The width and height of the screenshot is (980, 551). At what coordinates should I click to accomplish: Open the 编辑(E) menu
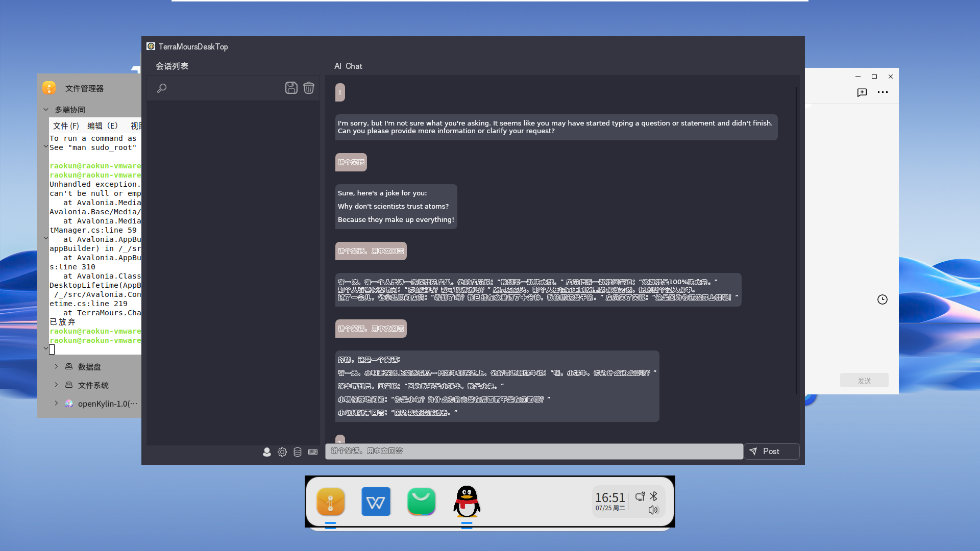click(104, 126)
